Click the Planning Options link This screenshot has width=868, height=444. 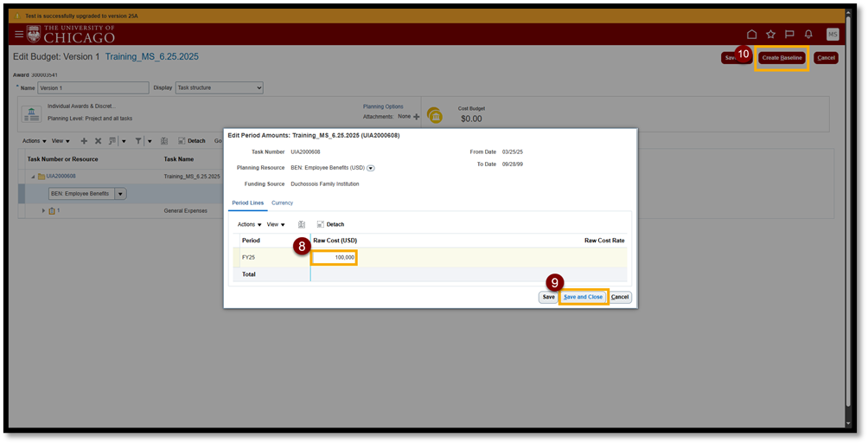coord(383,106)
